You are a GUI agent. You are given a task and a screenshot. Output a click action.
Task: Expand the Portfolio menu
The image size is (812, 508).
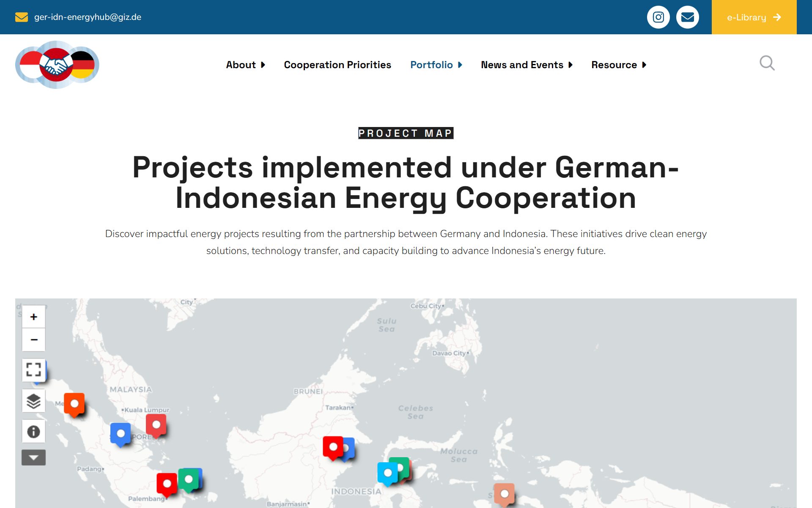point(436,65)
